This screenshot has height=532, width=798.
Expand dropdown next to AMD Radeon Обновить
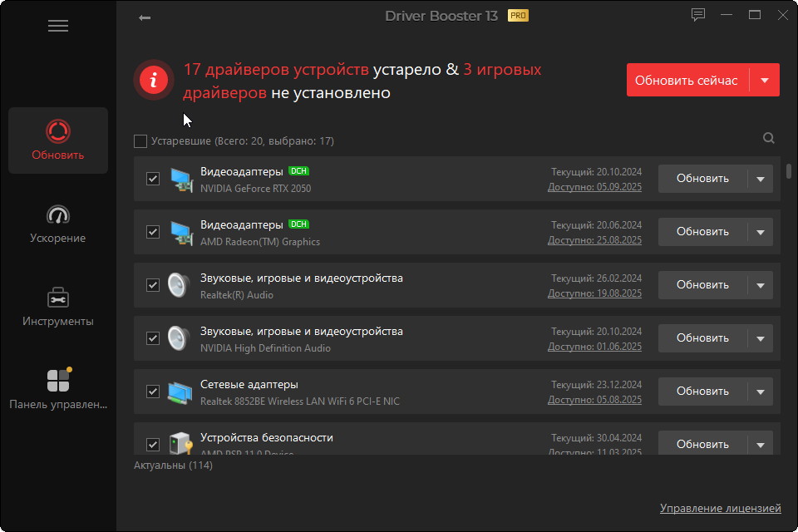761,232
